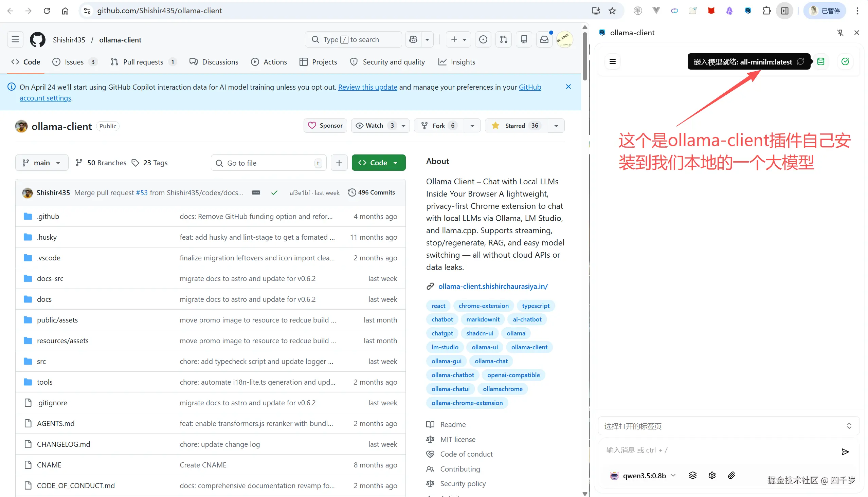Click the green database embedding icon
This screenshot has height=497, width=868.
tap(820, 61)
